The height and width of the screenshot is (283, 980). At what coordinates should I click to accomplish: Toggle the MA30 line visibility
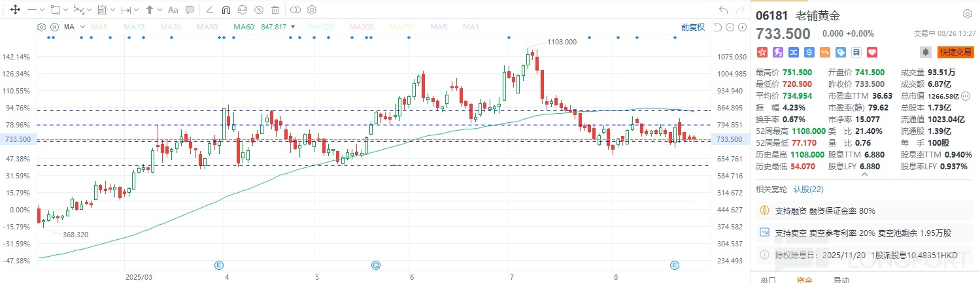coord(208,27)
